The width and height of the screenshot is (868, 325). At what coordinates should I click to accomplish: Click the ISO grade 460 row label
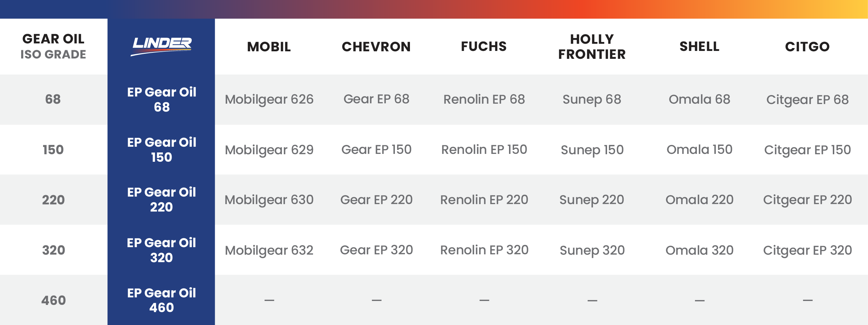coord(53,300)
